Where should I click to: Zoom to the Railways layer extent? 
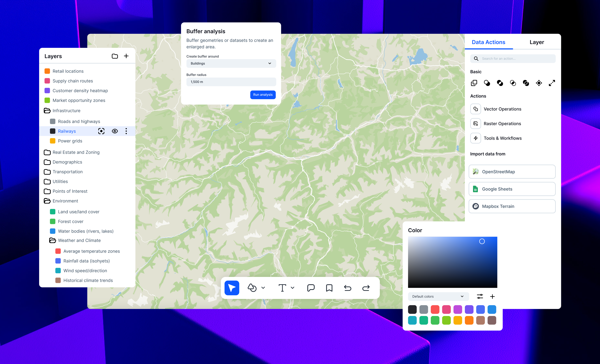point(101,131)
